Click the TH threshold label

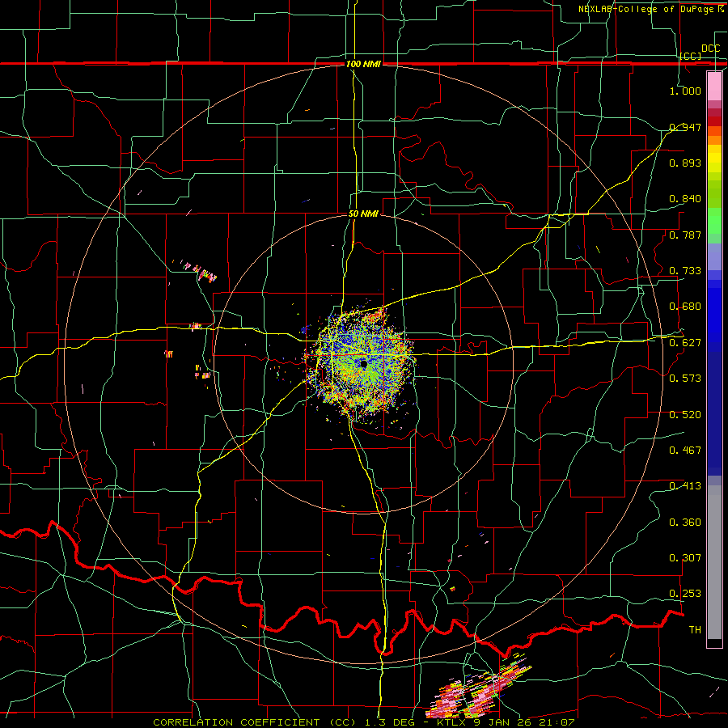(695, 629)
